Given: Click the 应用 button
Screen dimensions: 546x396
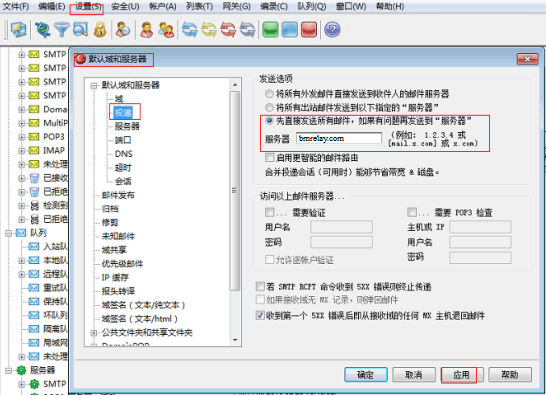Looking at the screenshot, I should click(462, 375).
